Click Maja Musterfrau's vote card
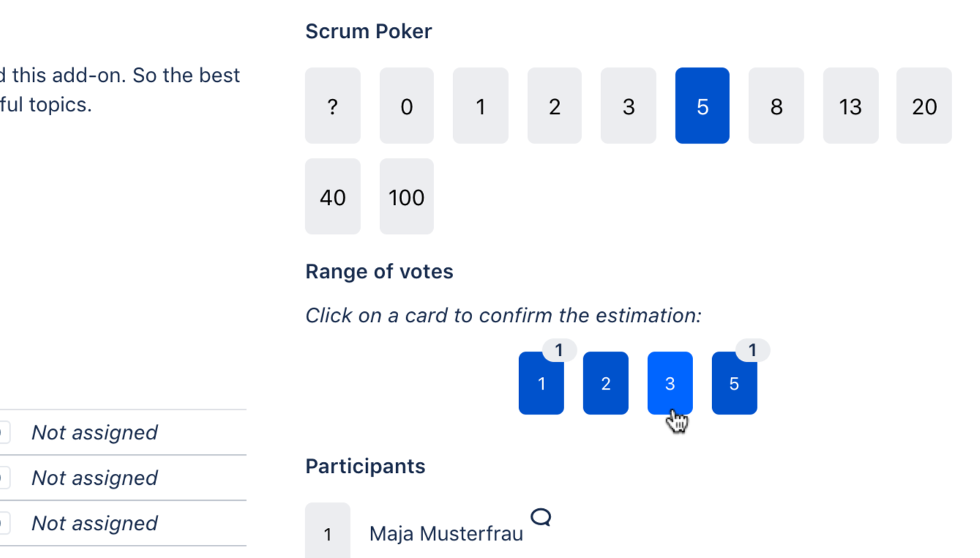The width and height of the screenshot is (980, 558). coord(327,534)
